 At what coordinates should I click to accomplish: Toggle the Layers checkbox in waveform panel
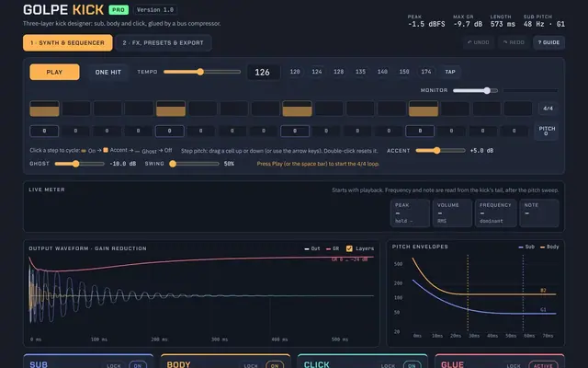[349, 248]
